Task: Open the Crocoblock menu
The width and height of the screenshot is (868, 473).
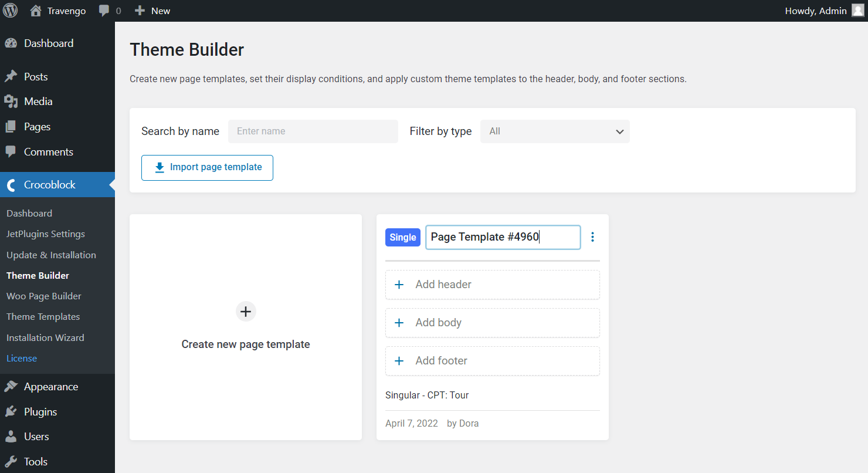Action: 57,185
